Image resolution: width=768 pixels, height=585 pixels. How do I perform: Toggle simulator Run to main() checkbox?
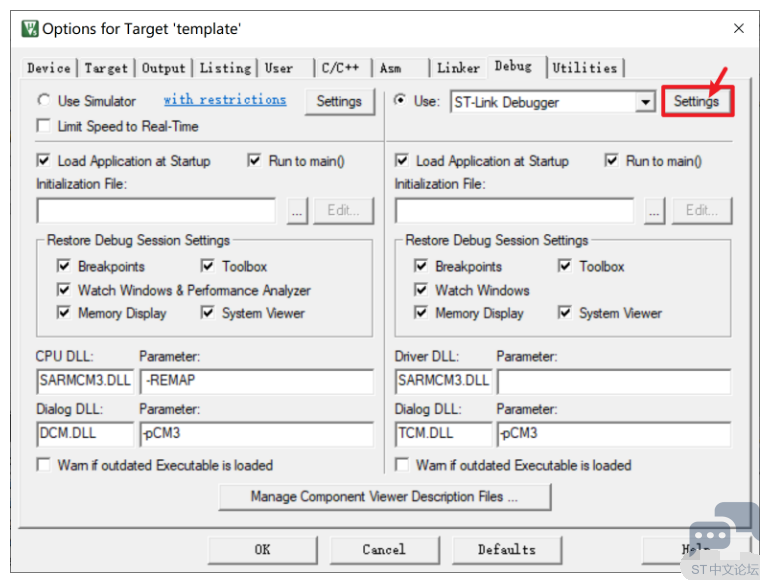click(x=254, y=161)
